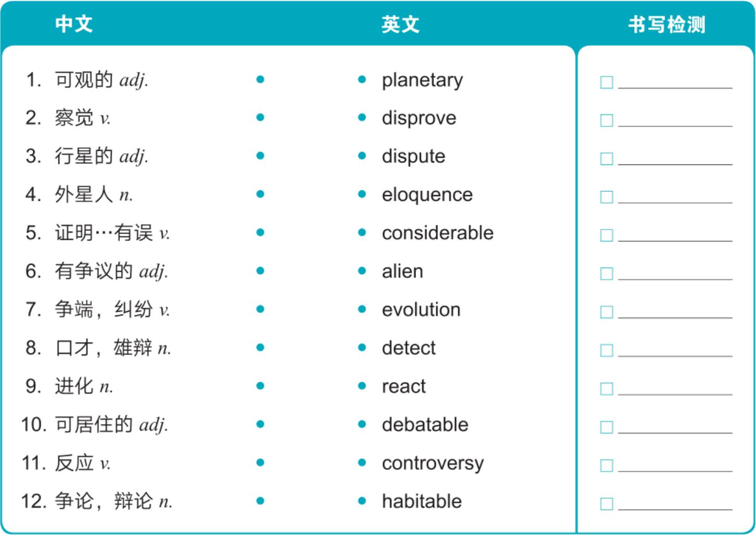Click the dot after 可观的 adj.

(260, 80)
